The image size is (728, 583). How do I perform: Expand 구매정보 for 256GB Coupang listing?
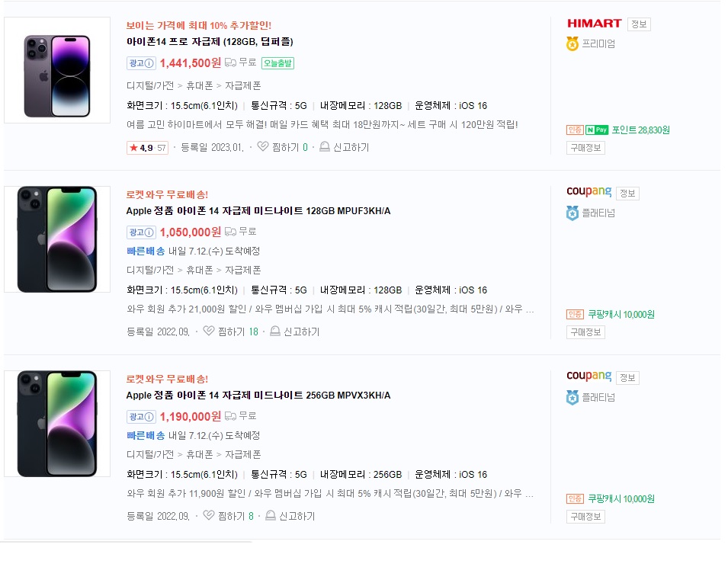pos(585,516)
